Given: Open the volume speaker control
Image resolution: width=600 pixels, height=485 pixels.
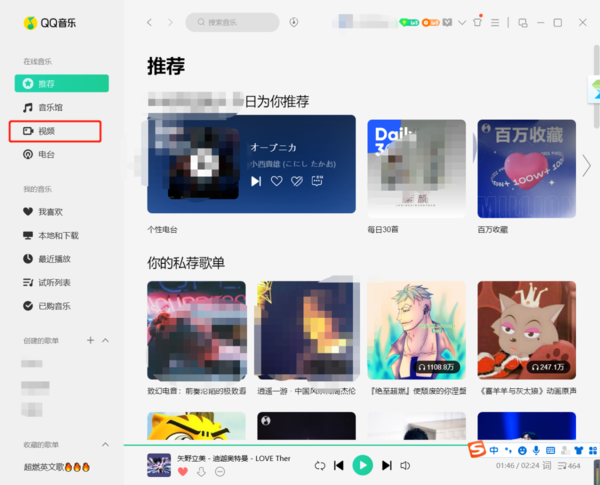Looking at the screenshot, I should [x=405, y=465].
